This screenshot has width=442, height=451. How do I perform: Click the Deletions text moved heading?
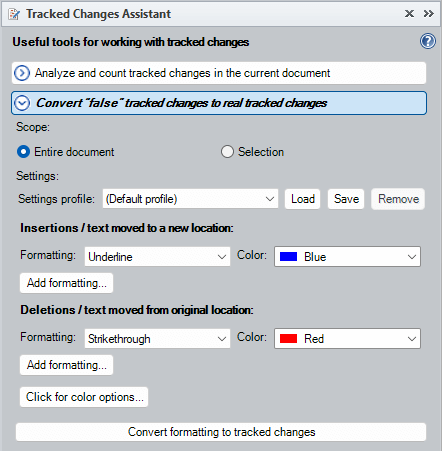[137, 310]
